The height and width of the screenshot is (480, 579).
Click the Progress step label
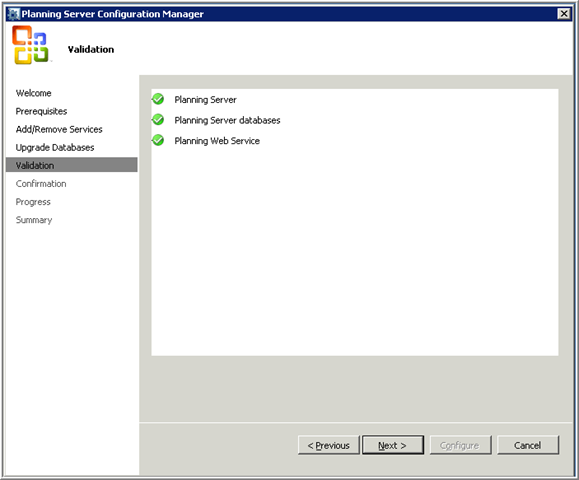[33, 202]
